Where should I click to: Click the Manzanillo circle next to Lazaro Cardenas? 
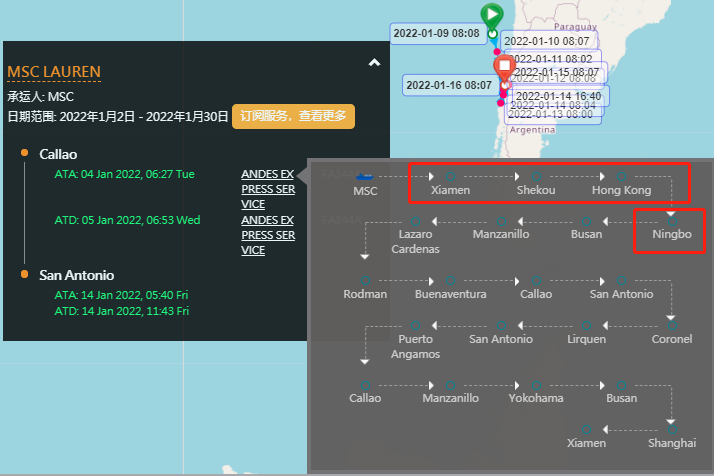pos(501,221)
